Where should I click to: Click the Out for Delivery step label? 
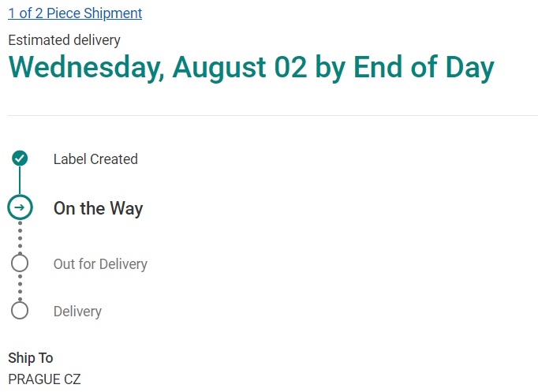click(x=100, y=264)
